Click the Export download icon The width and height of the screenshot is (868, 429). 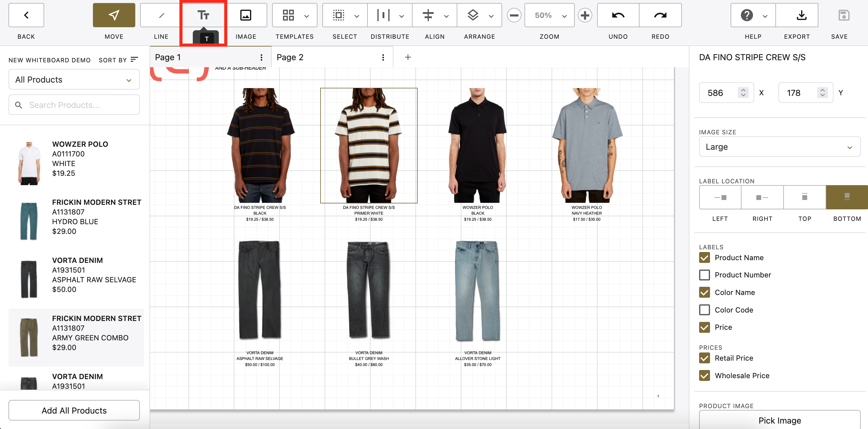point(801,15)
